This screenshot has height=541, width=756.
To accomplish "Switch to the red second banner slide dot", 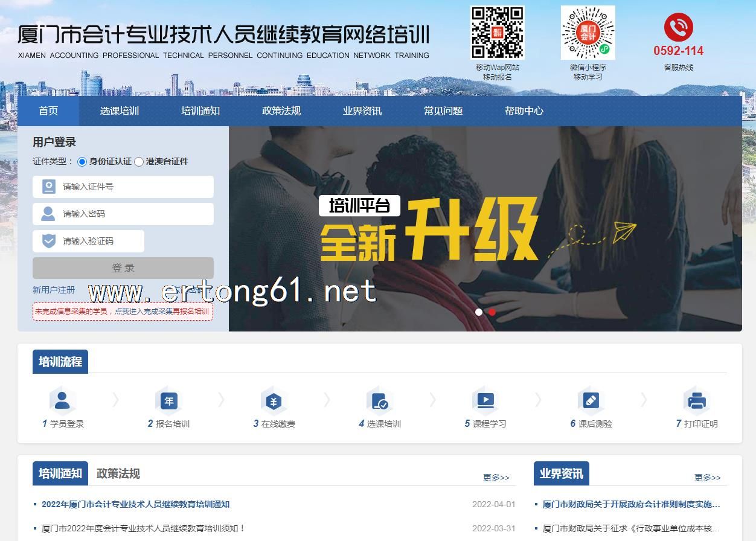I will coord(492,312).
